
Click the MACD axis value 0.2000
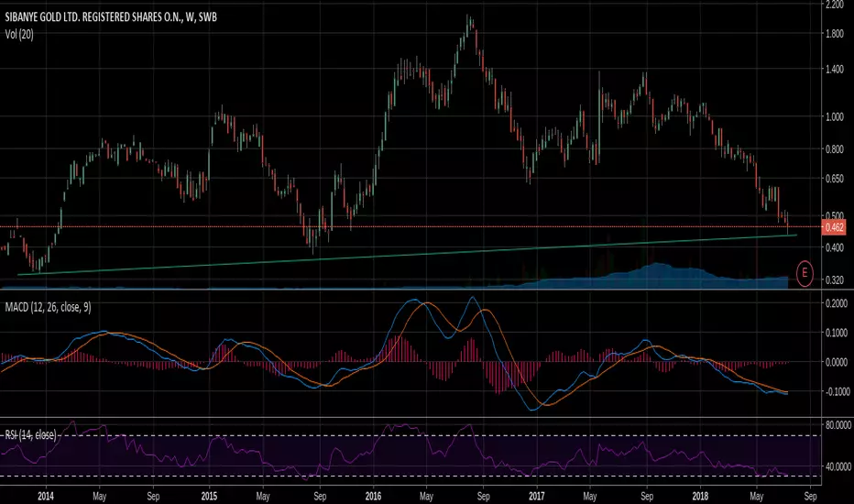[x=836, y=303]
